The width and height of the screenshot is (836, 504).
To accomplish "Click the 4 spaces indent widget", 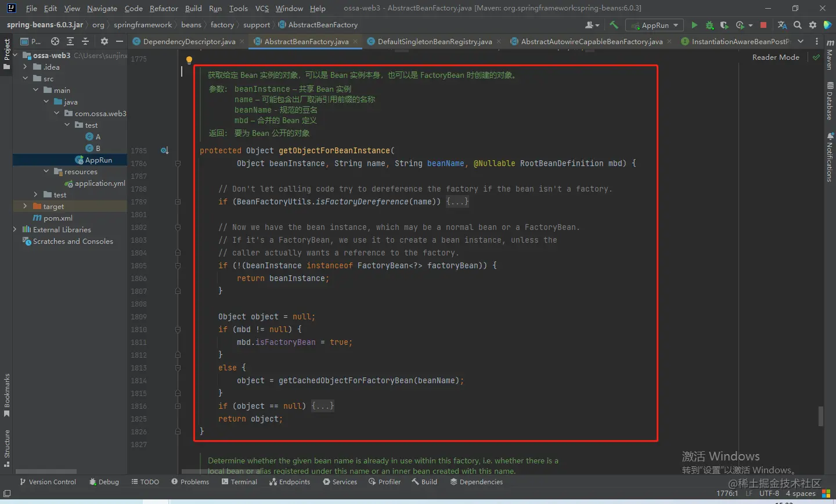I will tap(801, 493).
